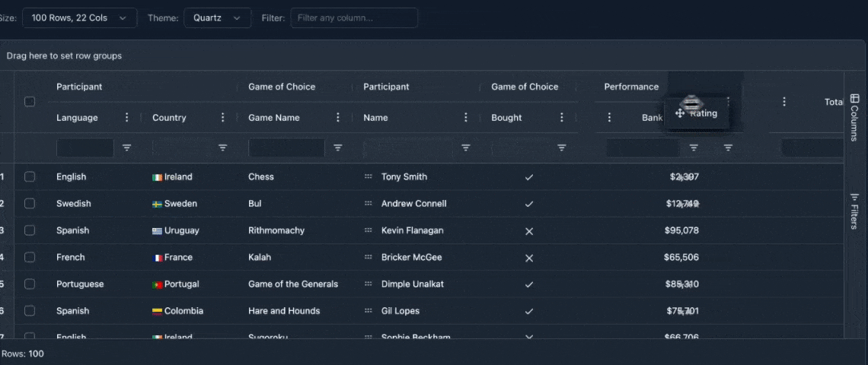Viewport: 868px width, 365px height.
Task: Select the 'Swedish' language cell
Action: 74,204
